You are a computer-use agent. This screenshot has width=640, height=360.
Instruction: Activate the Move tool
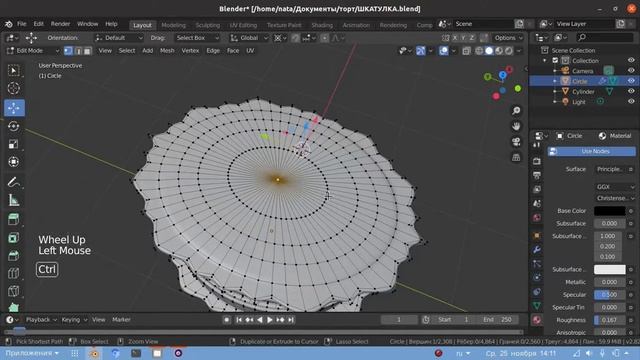(14, 108)
